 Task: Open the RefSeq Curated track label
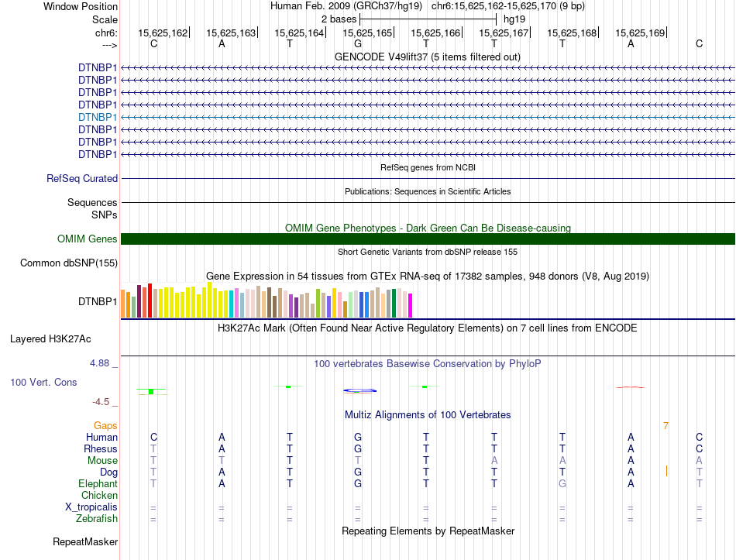coord(82,178)
